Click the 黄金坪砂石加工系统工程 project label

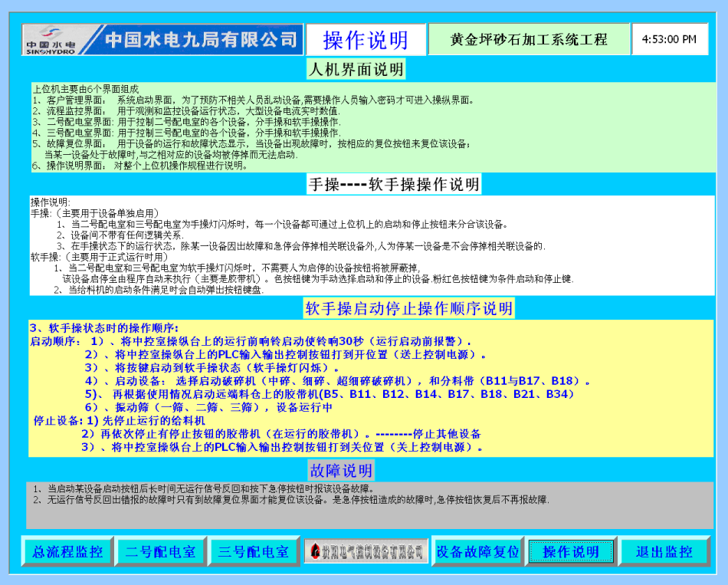coord(527,39)
